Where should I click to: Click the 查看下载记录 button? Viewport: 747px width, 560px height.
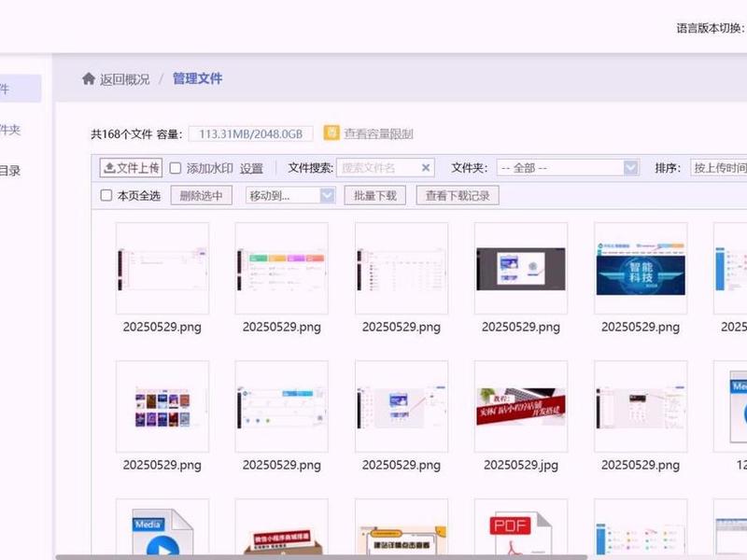(x=458, y=195)
